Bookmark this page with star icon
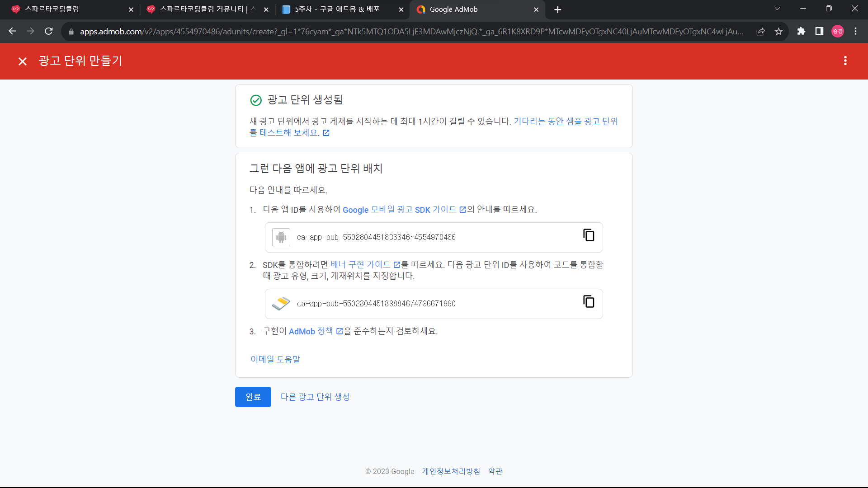The image size is (868, 488). coord(778,32)
